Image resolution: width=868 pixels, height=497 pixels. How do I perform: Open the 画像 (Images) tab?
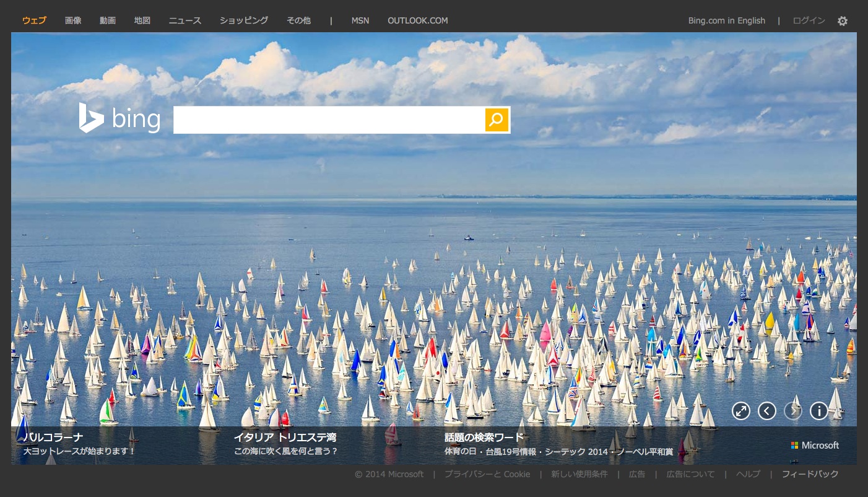73,20
